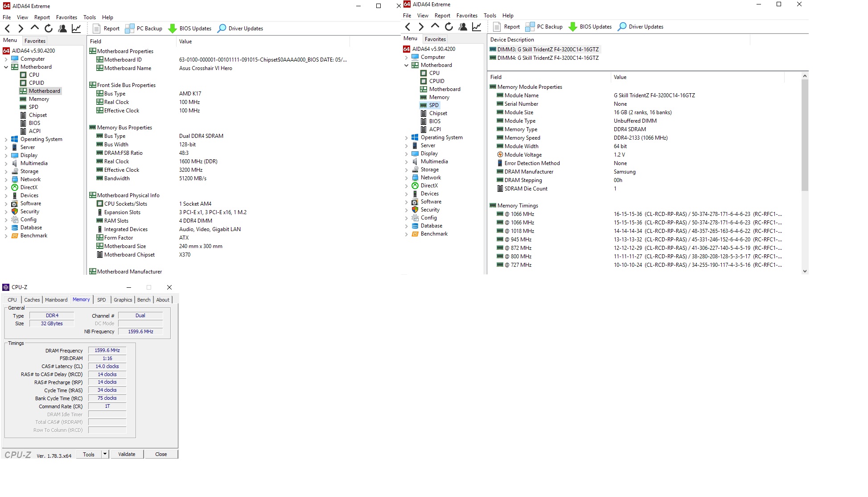The width and height of the screenshot is (868, 497).
Task: Click the Up arrow icon in right toolbar
Action: (x=435, y=26)
